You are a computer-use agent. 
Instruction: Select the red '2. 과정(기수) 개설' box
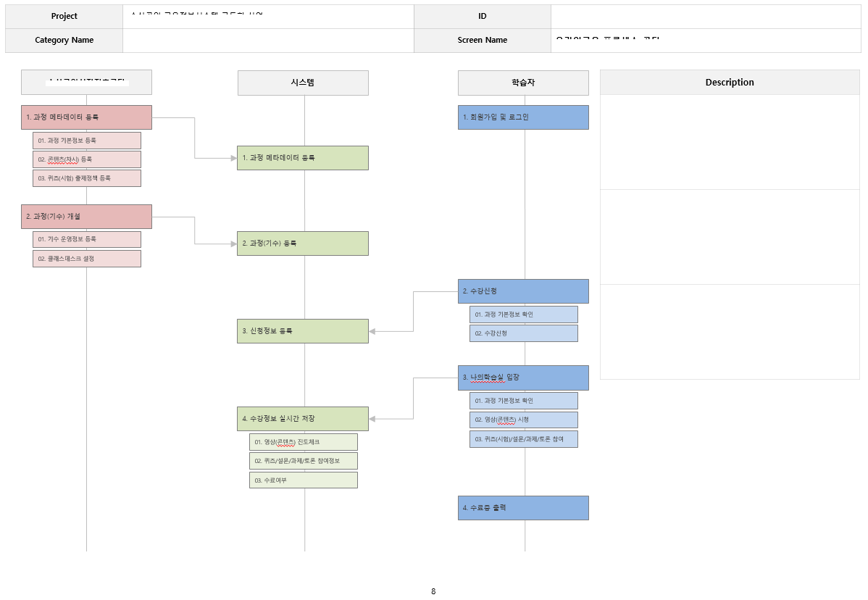86,217
